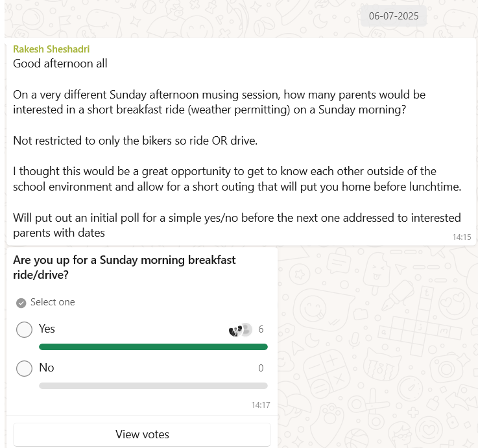The width and height of the screenshot is (478, 448).
Task: Click the 14:15 message timestamp
Action: [461, 237]
